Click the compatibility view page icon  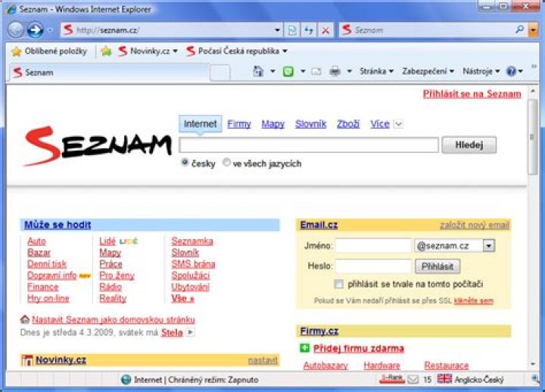[292, 30]
